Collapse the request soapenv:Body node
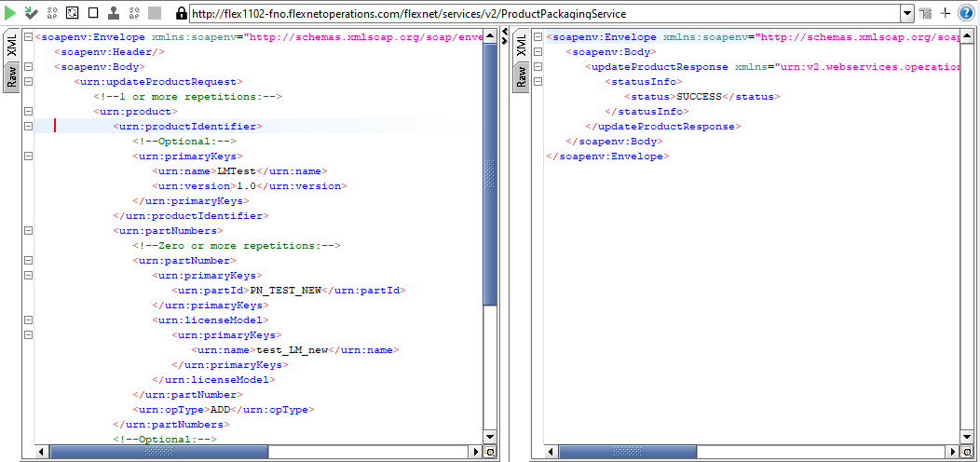The height and width of the screenshot is (462, 980). 28,66
